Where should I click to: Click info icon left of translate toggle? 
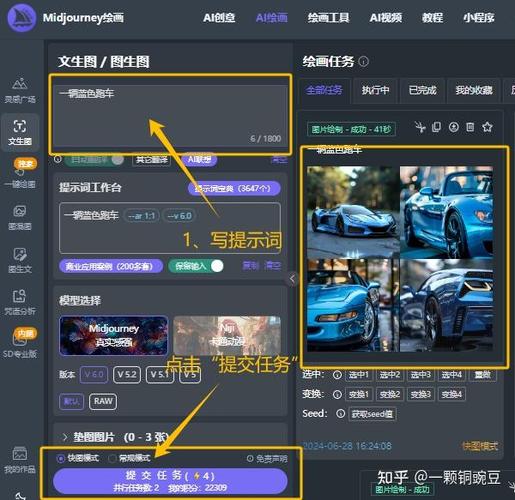[x=58, y=159]
